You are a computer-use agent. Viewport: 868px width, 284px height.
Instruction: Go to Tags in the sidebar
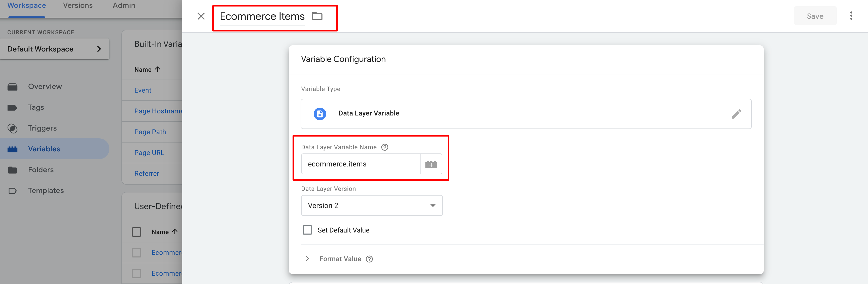[36, 107]
